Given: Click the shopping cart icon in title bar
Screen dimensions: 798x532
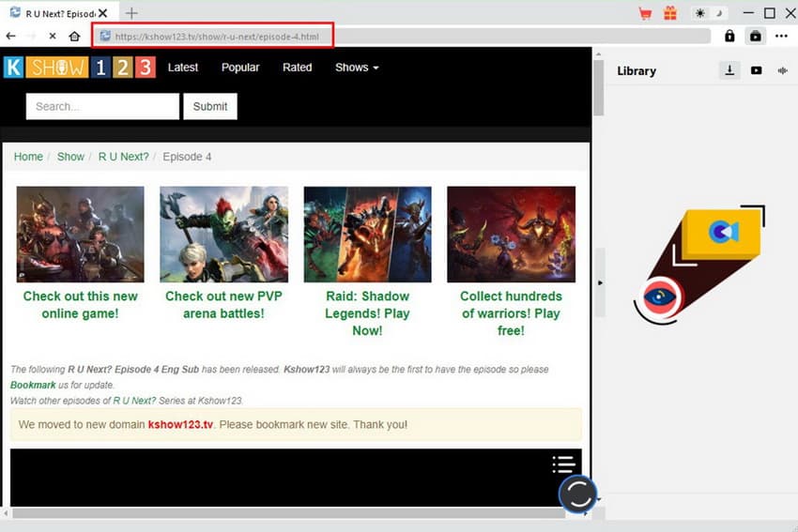Looking at the screenshot, I should point(645,13).
